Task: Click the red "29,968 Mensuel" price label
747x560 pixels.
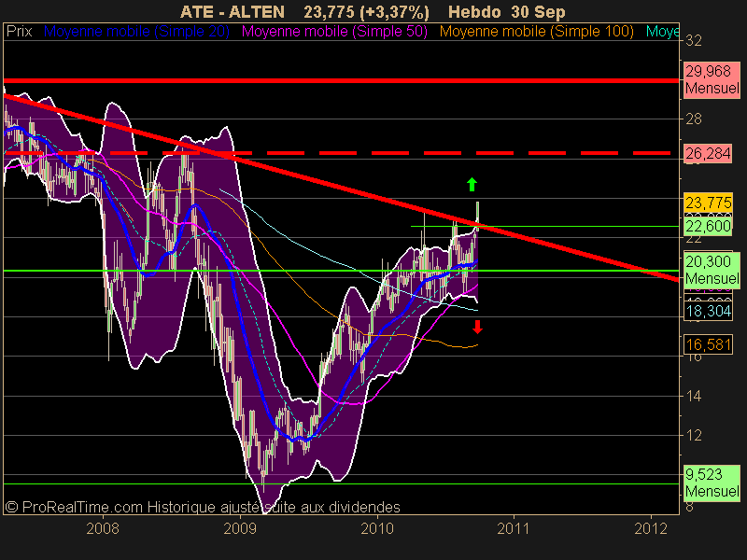Action: (712, 80)
